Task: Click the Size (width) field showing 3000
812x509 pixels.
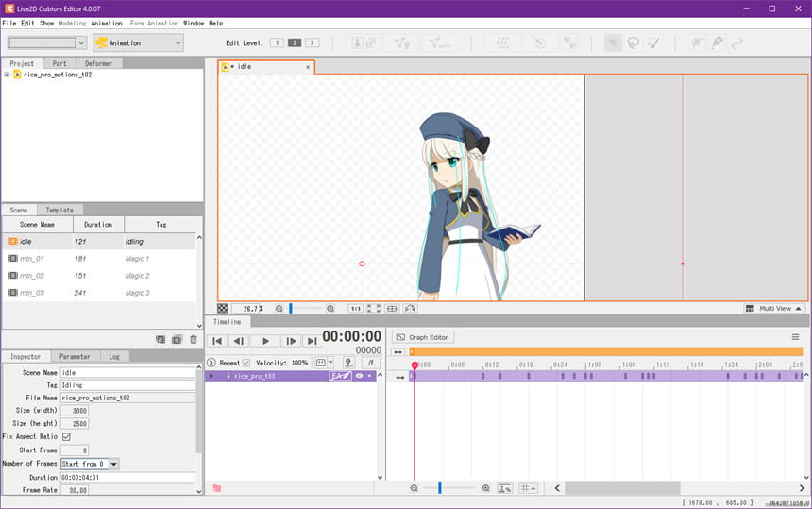Action: coord(75,410)
